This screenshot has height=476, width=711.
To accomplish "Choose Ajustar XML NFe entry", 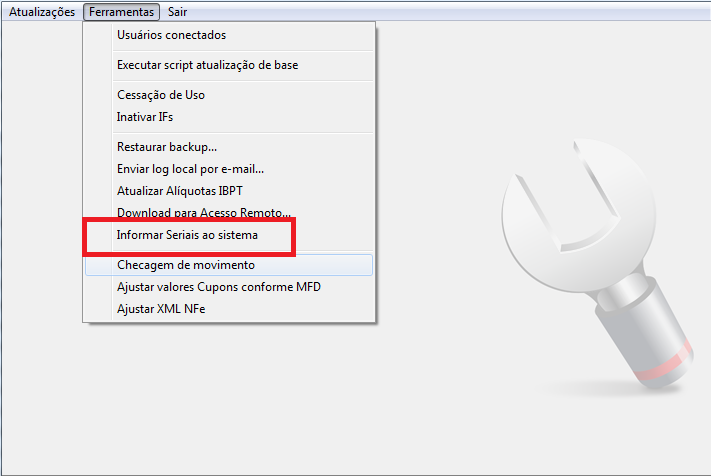I will [x=160, y=309].
